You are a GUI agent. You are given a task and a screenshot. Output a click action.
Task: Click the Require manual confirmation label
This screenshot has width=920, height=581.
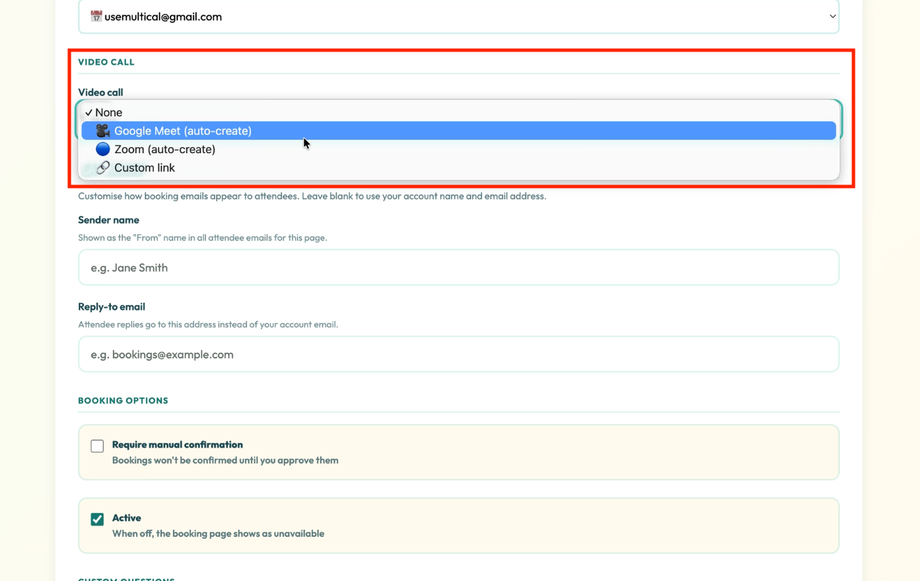pos(176,444)
